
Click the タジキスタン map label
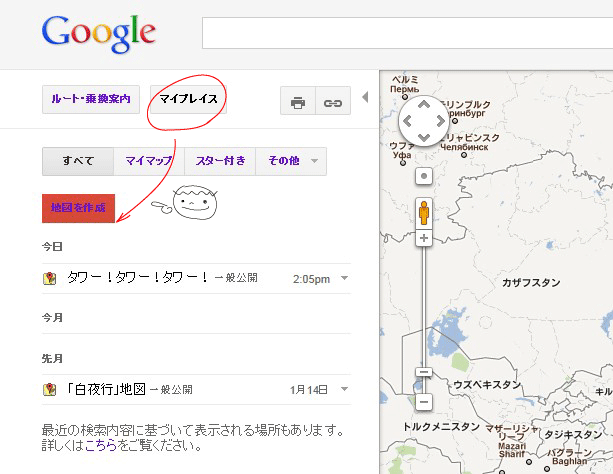click(573, 434)
